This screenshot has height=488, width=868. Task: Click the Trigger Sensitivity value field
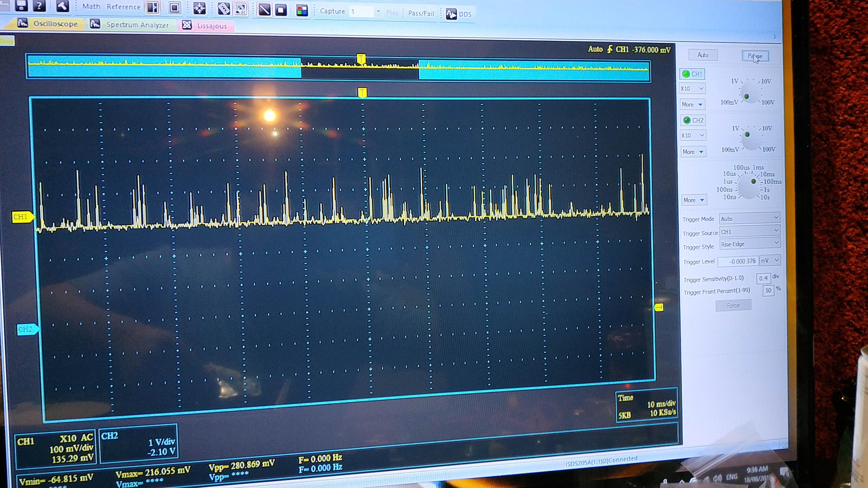point(763,278)
